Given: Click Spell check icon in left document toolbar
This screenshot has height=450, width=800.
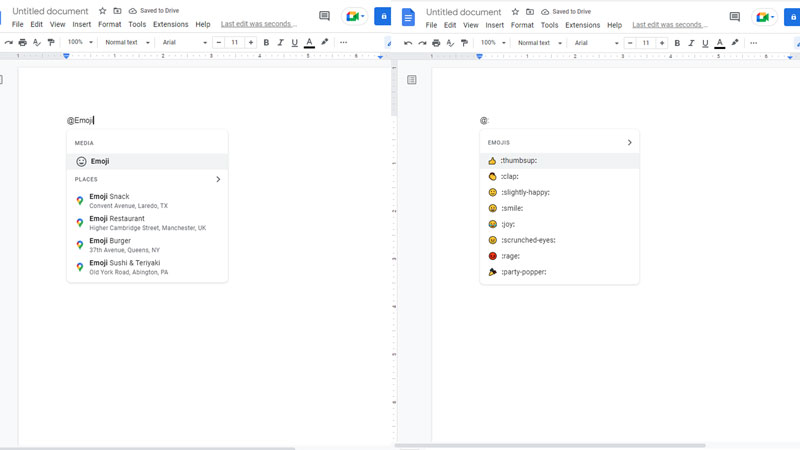Looking at the screenshot, I should click(x=37, y=42).
